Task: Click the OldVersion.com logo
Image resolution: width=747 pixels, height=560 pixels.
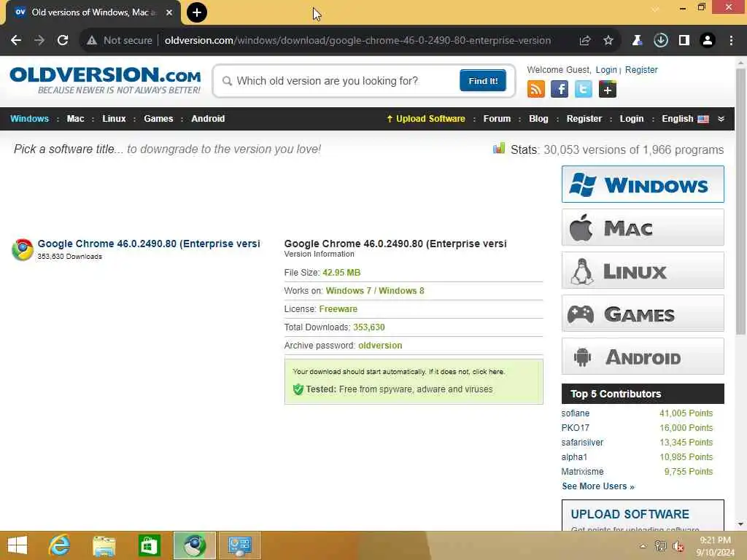Action: (x=105, y=80)
